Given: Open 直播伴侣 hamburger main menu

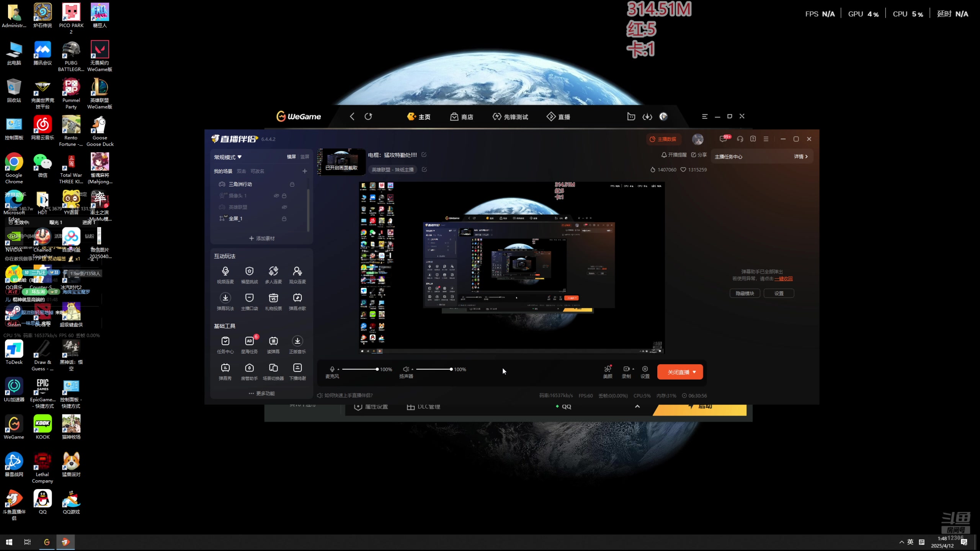Looking at the screenshot, I should [766, 139].
